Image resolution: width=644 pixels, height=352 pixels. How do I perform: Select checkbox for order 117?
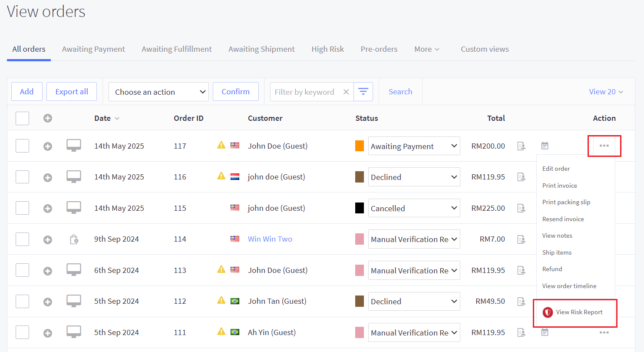click(22, 146)
